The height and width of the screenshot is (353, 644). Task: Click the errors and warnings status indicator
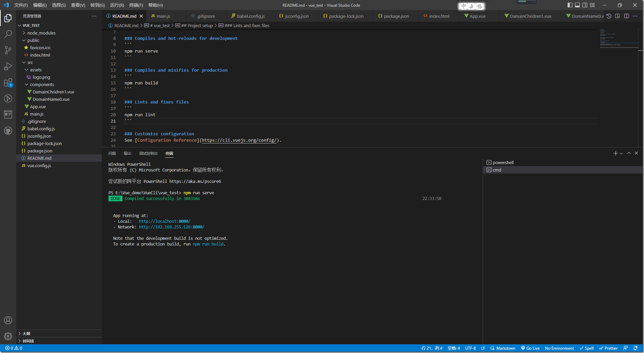[14, 348]
